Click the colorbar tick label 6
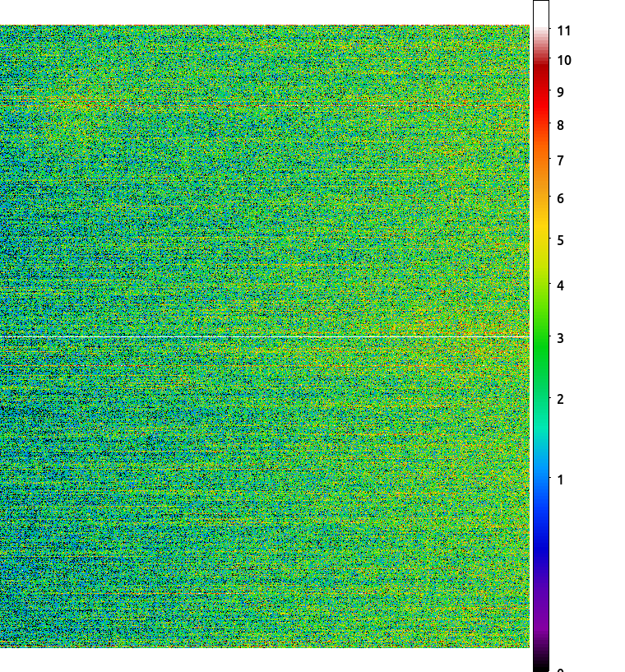 (560, 198)
